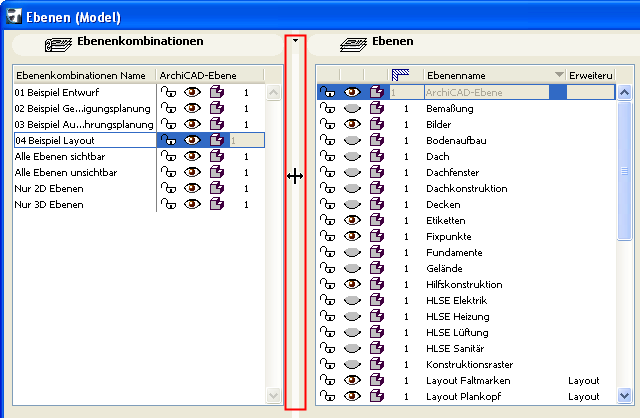Click lock icon of Konstruktionsraster layer

(x=327, y=364)
